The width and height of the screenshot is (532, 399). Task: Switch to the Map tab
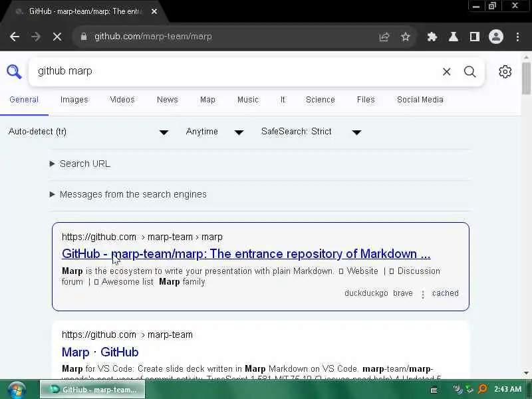[207, 100]
